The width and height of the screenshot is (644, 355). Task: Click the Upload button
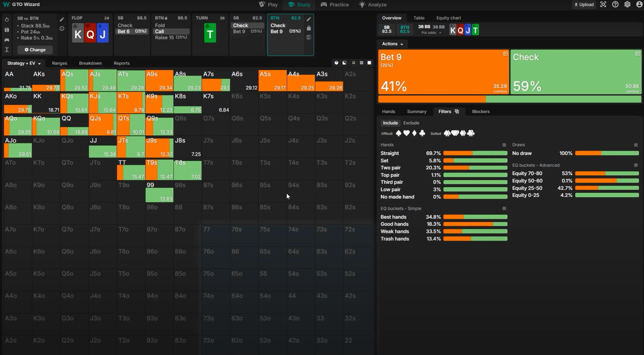coord(584,4)
